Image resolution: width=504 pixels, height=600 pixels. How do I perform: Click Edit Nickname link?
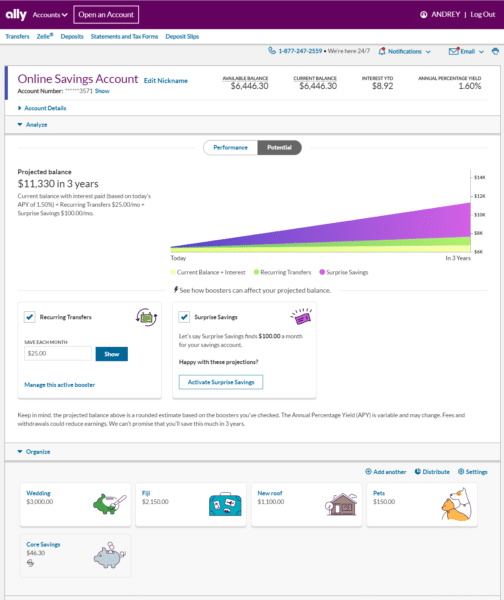click(166, 81)
